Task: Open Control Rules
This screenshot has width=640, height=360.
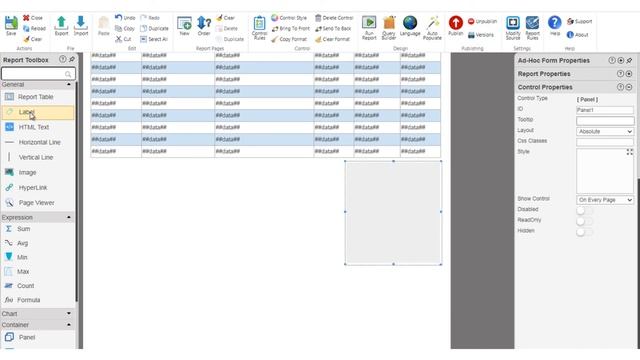Action: click(259, 28)
